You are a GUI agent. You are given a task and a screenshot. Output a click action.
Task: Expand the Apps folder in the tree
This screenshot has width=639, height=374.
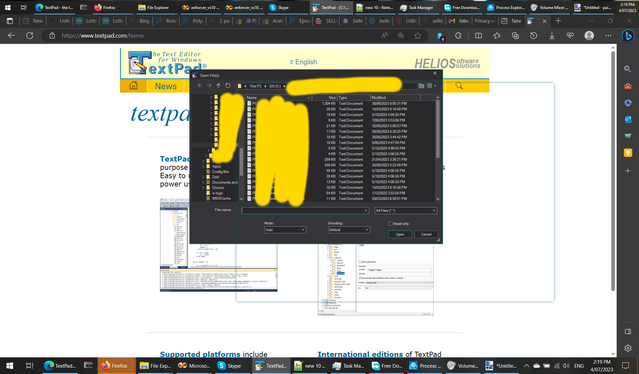click(203, 166)
